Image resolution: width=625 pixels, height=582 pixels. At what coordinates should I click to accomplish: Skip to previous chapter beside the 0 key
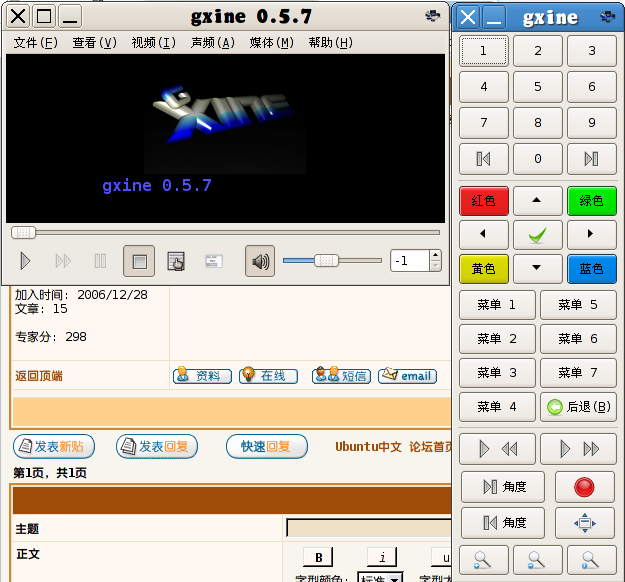(x=484, y=159)
